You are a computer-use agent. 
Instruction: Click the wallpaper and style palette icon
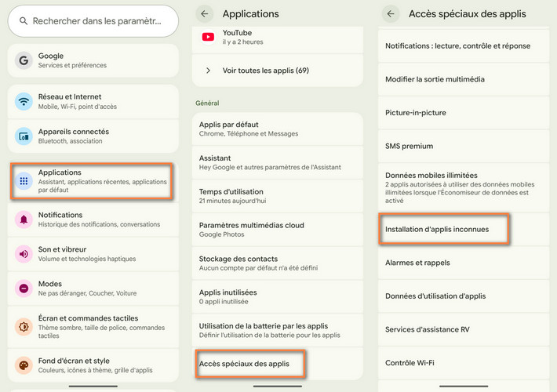24,365
